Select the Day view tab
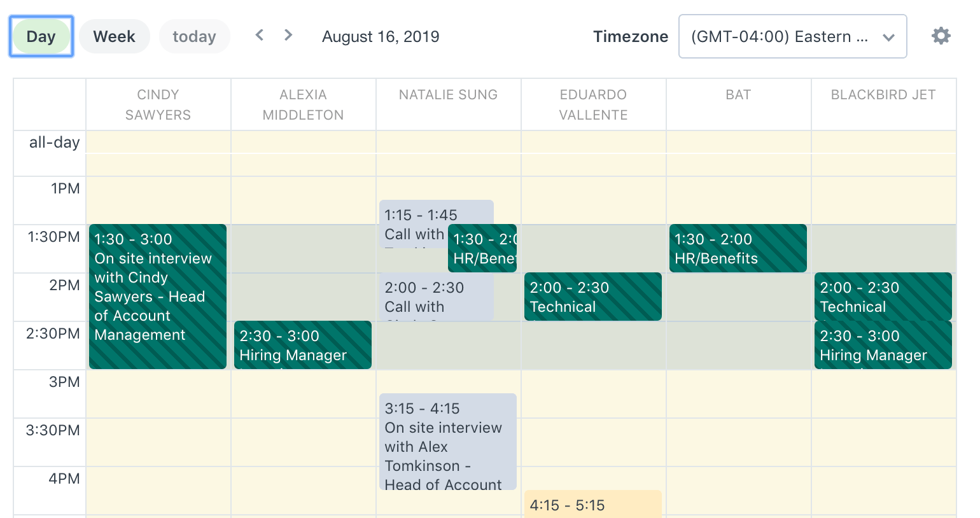Image resolution: width=980 pixels, height=518 pixels. [41, 36]
